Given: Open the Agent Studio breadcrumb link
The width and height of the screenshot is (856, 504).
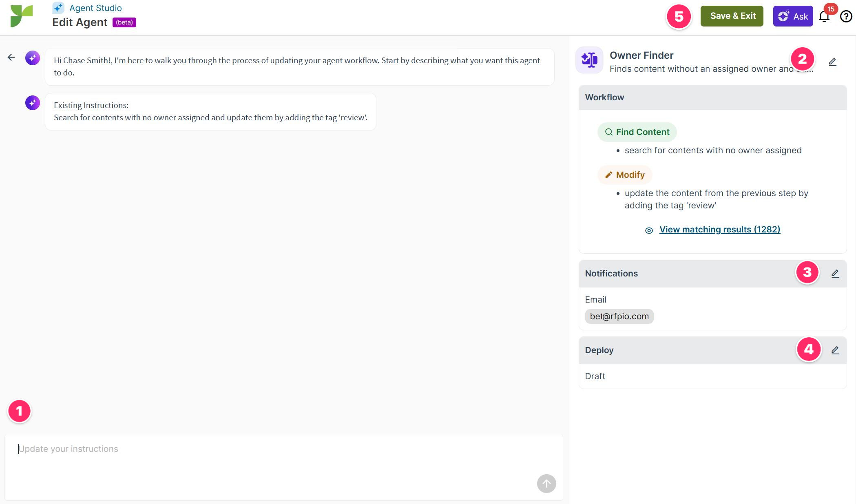Looking at the screenshot, I should [95, 8].
